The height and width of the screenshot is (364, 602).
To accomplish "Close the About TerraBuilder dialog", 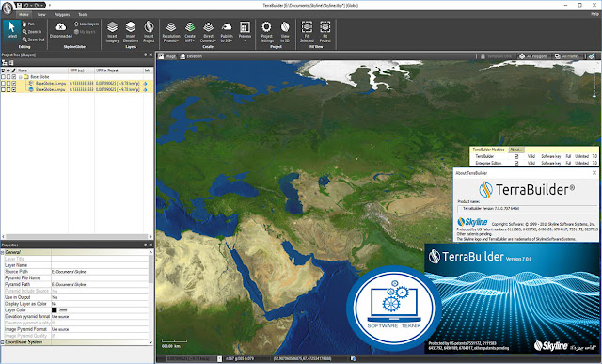I will [x=594, y=173].
